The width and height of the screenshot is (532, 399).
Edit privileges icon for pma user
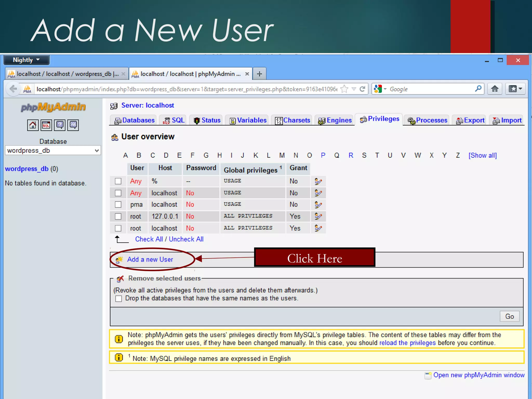click(318, 205)
